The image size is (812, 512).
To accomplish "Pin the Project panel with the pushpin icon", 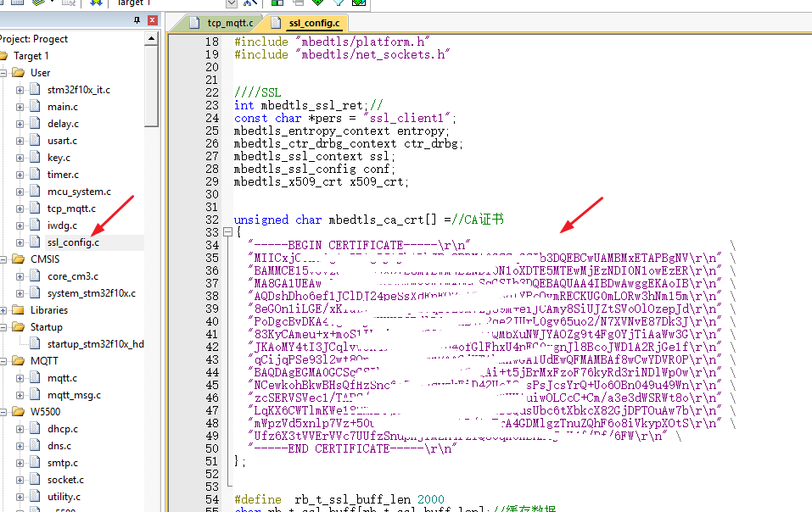I will pos(137,20).
